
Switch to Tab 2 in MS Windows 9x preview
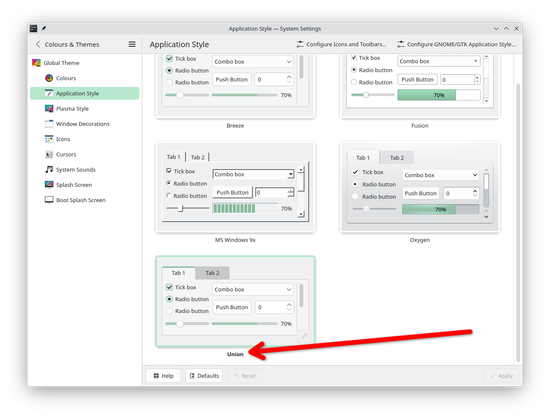(197, 157)
